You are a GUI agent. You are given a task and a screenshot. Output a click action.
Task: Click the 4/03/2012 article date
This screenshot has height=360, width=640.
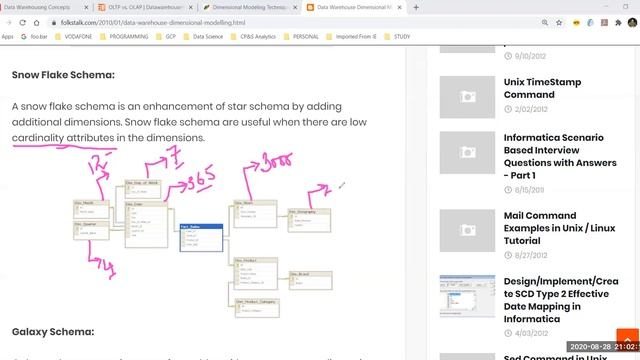pyautogui.click(x=531, y=333)
